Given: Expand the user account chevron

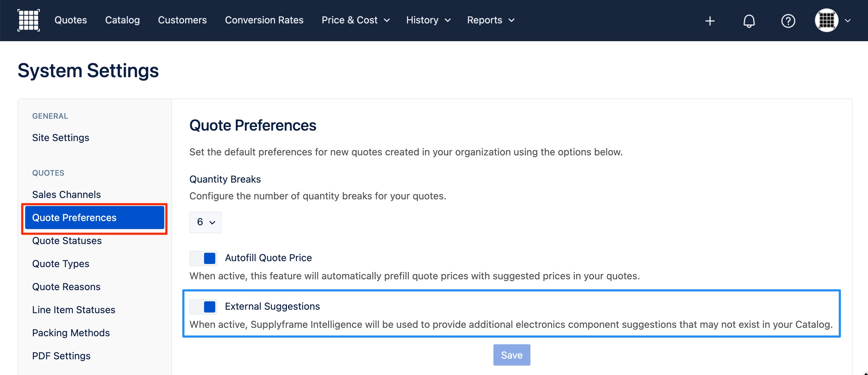Looking at the screenshot, I should [848, 21].
